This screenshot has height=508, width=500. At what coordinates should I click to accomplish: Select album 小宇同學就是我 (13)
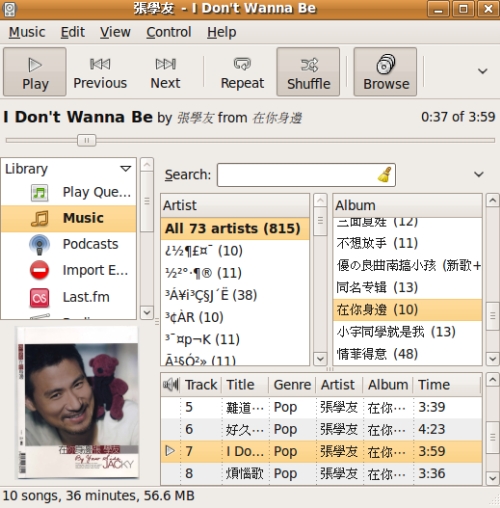(407, 332)
